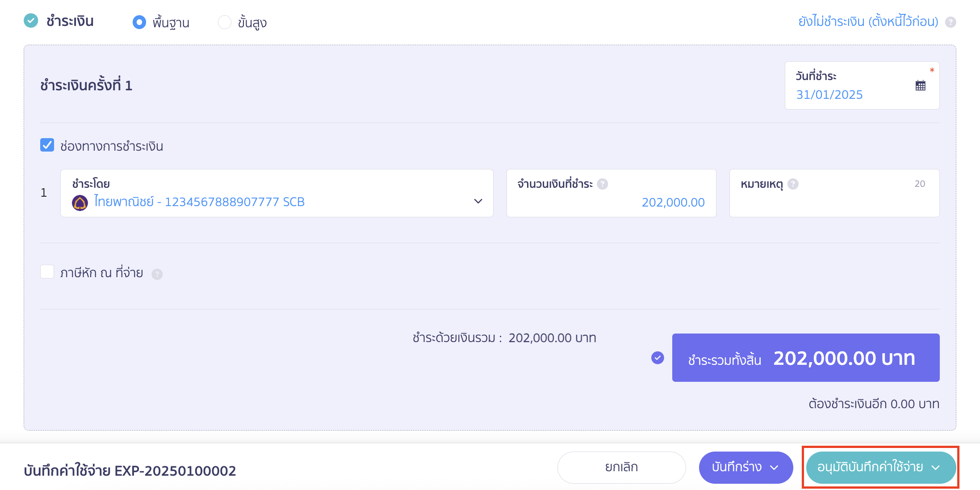Select the พื้นฐาน radio option

click(139, 22)
